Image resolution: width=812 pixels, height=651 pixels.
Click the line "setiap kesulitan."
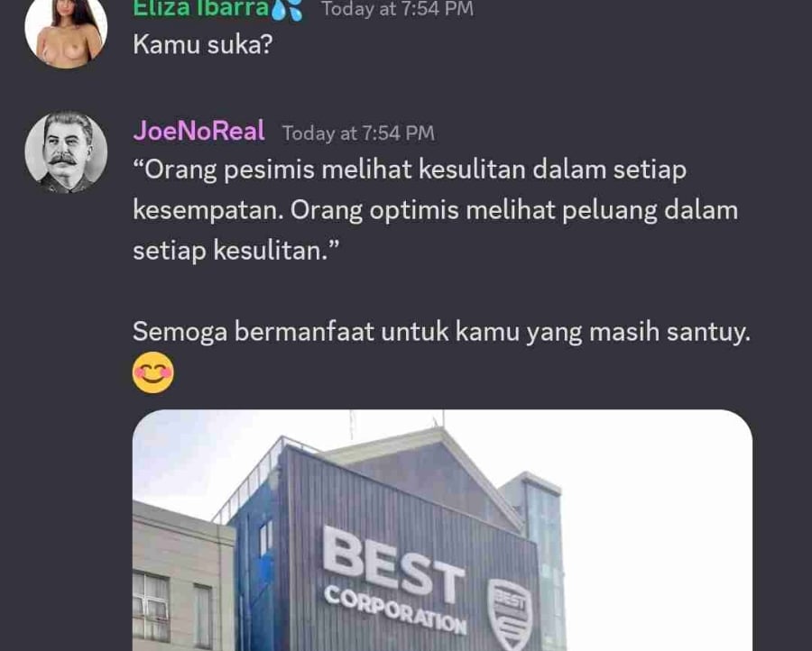[236, 251]
